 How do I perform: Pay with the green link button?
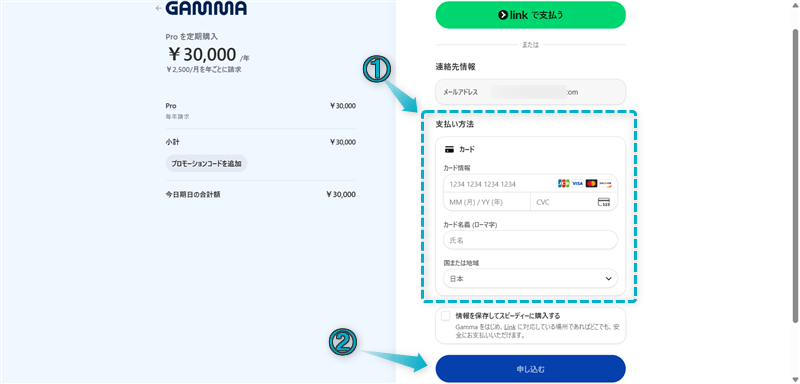coord(530,15)
